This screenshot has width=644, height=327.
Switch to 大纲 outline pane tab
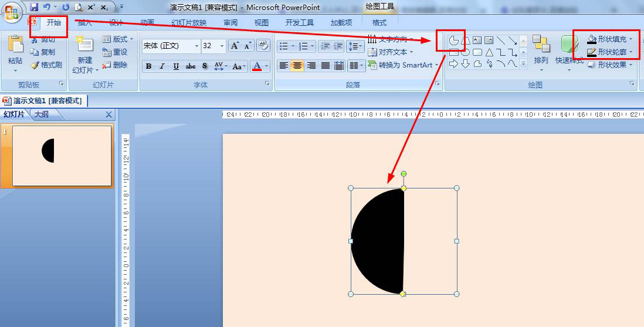42,114
